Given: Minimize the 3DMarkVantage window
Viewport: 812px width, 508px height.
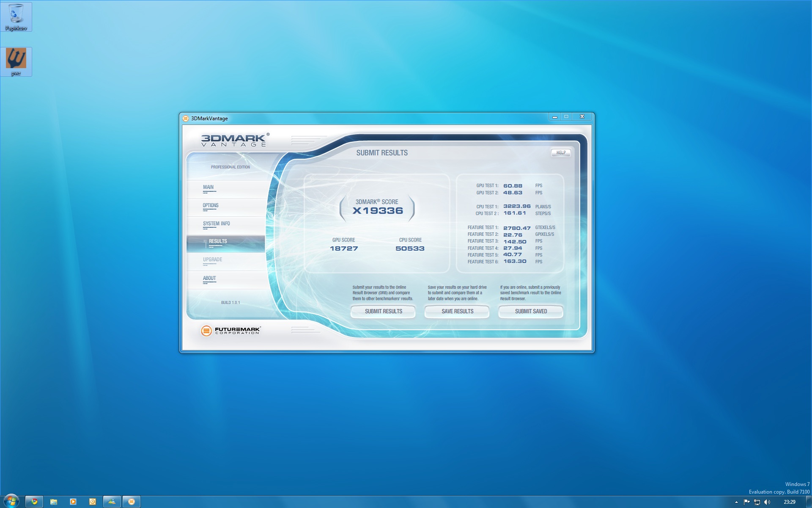Looking at the screenshot, I should 555,117.
